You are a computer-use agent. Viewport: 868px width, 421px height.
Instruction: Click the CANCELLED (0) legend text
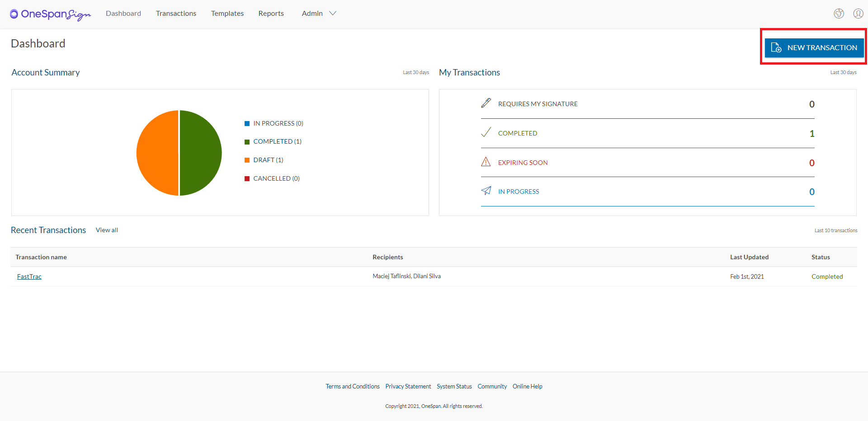tap(277, 178)
